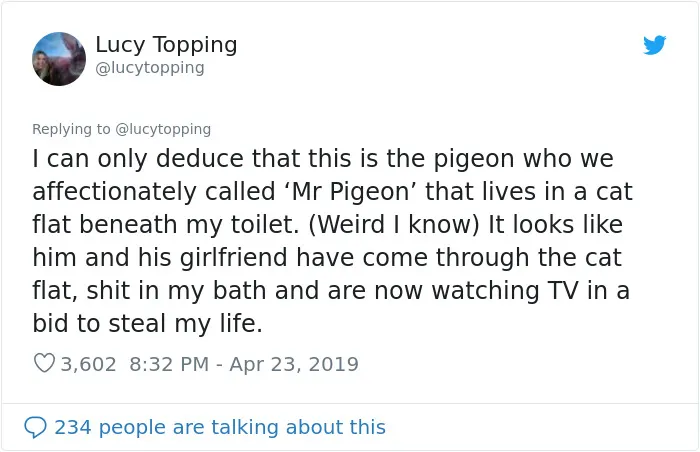Open the Lucy Topping display name
Viewport: 700px width, 452px height.
pos(166,45)
